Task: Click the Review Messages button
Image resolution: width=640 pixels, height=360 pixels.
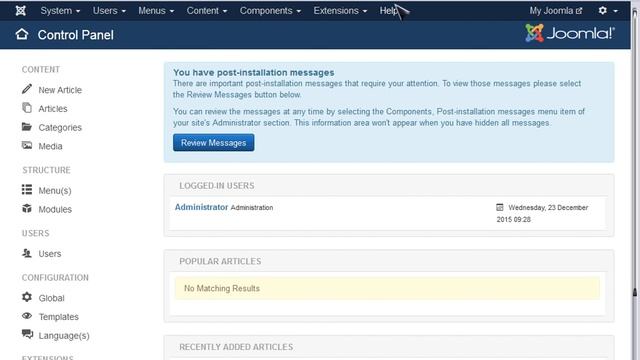Action: tap(213, 142)
